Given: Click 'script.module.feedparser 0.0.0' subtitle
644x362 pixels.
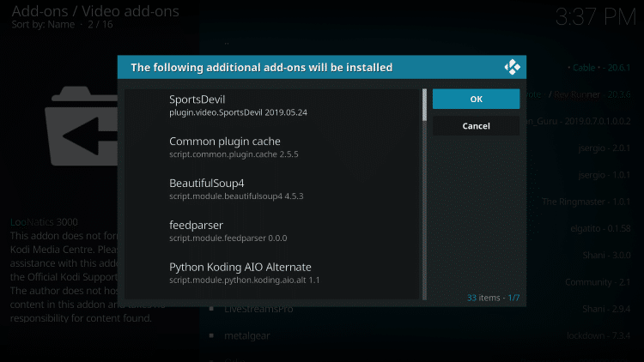Looking at the screenshot, I should [228, 238].
